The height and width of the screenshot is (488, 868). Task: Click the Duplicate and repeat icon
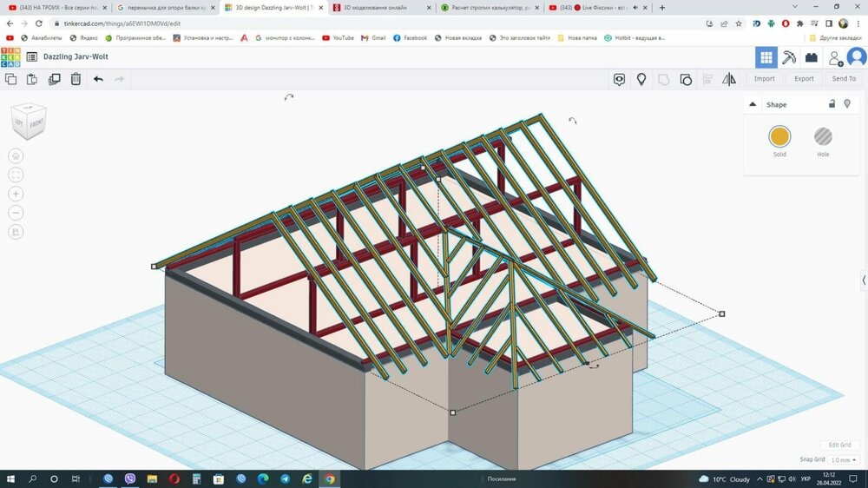(x=55, y=79)
